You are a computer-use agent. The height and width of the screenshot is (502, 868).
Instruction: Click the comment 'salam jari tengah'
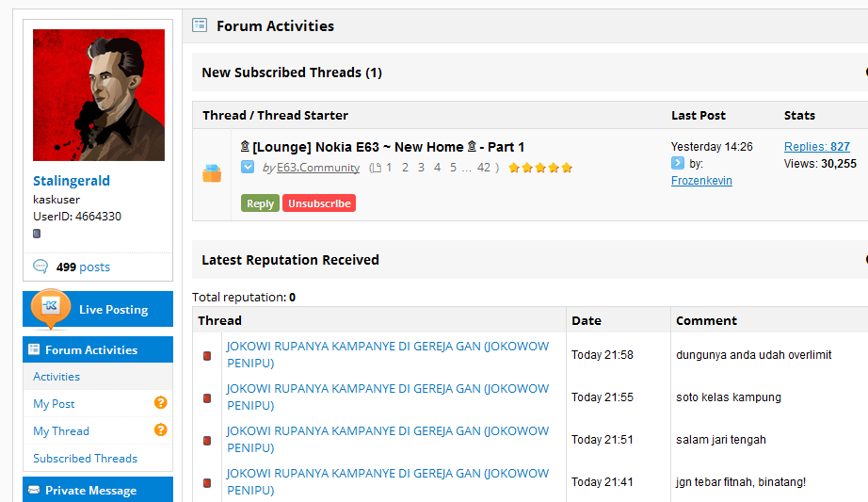(x=721, y=440)
